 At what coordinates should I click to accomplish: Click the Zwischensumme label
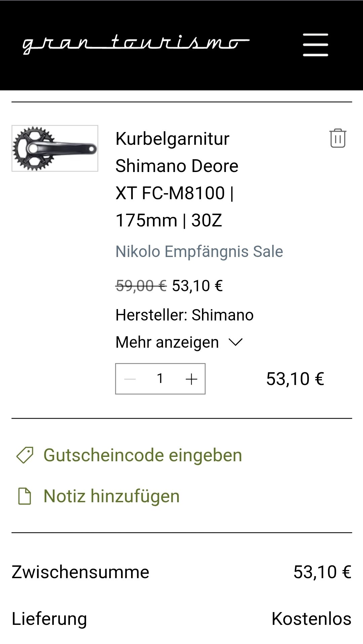80,572
